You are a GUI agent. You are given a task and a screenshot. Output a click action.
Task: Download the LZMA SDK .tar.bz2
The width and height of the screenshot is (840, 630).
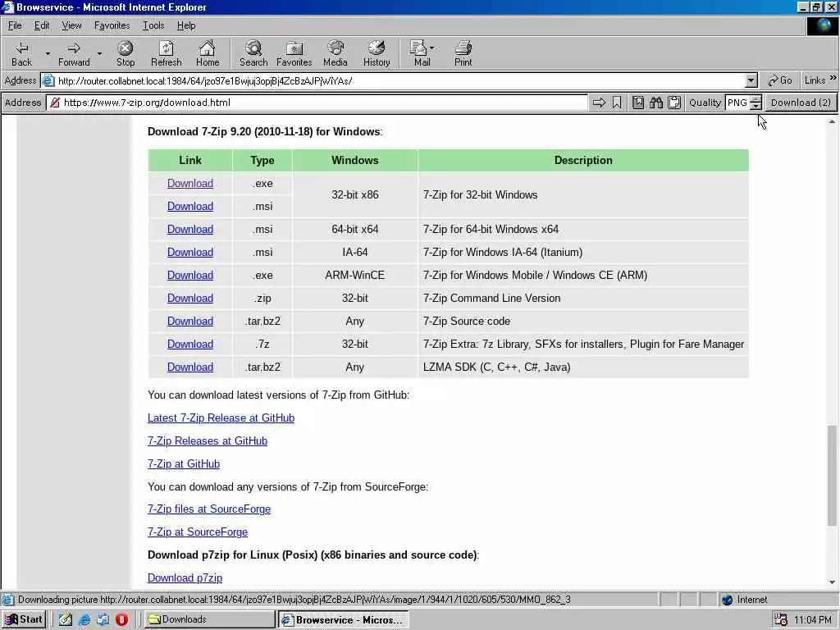(x=190, y=367)
